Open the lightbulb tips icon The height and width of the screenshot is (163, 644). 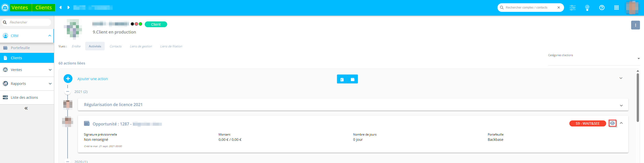[x=587, y=8]
